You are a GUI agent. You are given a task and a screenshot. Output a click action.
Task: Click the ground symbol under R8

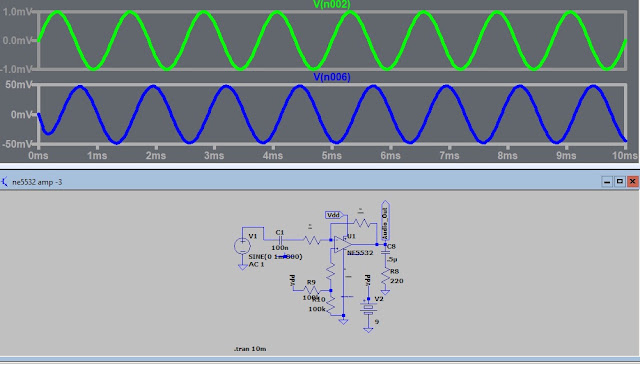(x=385, y=292)
